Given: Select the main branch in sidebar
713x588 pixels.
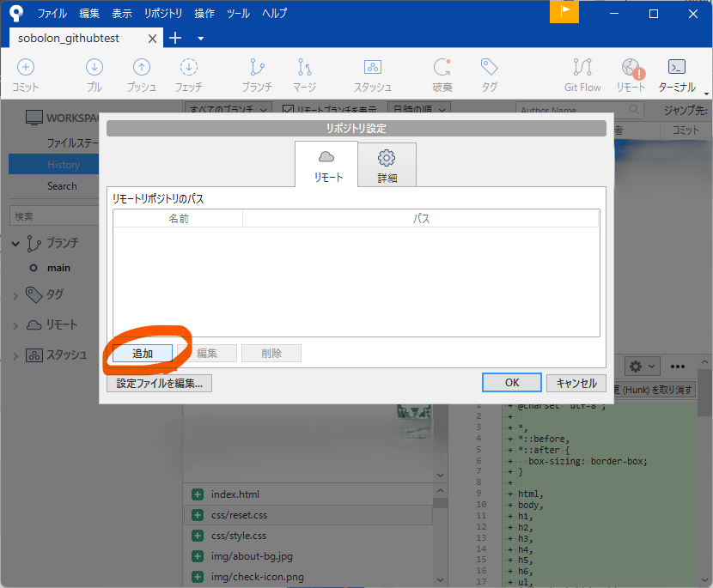Looking at the screenshot, I should (x=58, y=268).
